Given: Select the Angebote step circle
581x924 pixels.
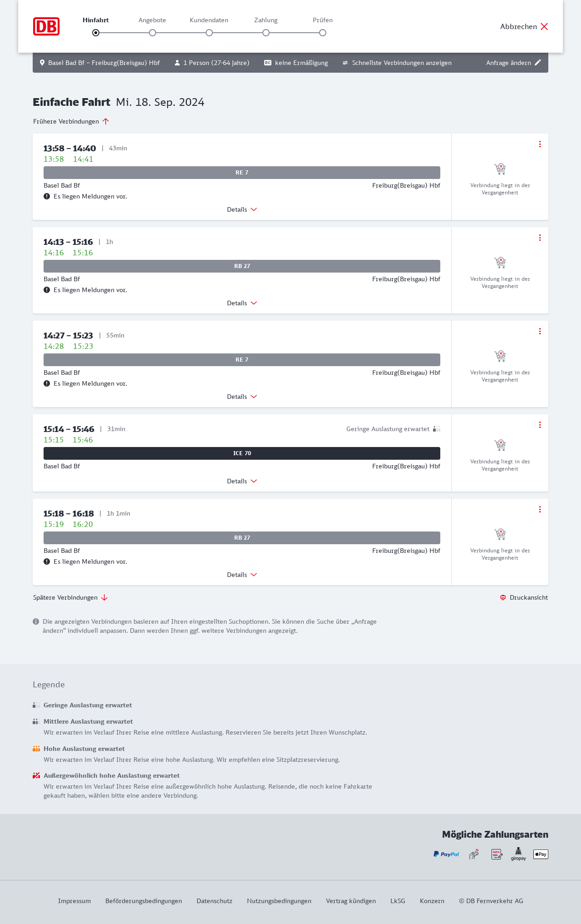Looking at the screenshot, I should pyautogui.click(x=153, y=33).
